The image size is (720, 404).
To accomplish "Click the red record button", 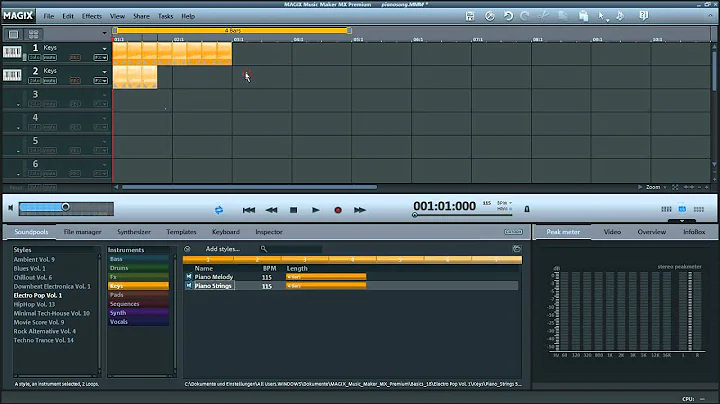I will coord(338,210).
